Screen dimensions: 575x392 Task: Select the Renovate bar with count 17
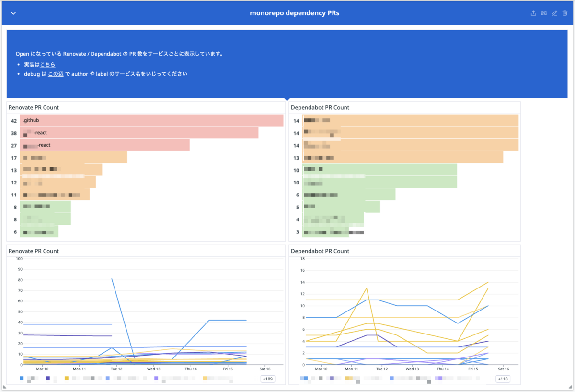point(73,158)
